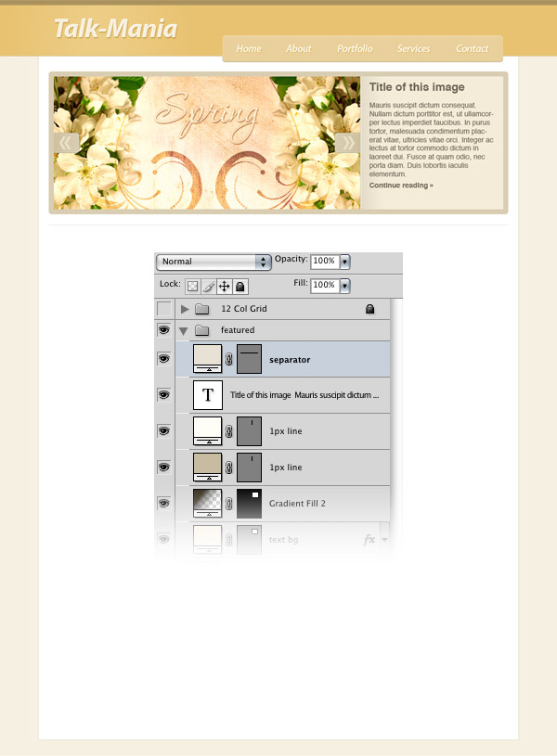
Task: Click the Talk-Mania logo
Action: point(115,29)
